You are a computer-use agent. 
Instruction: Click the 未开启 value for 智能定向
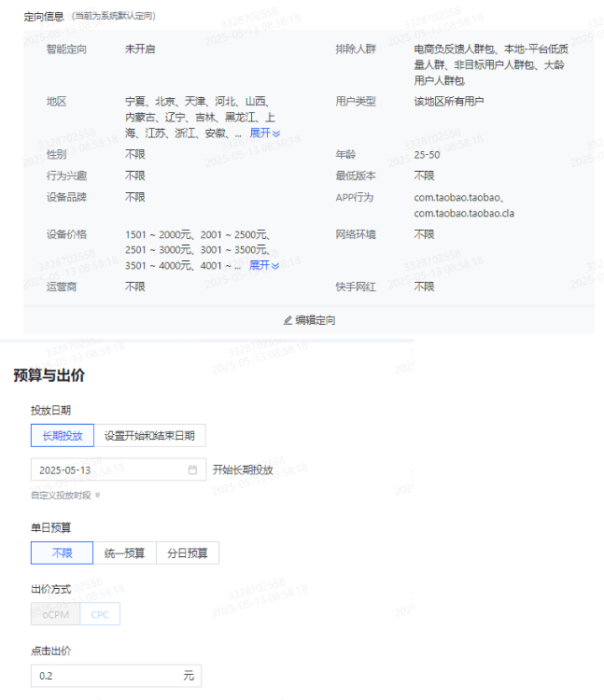click(140, 49)
